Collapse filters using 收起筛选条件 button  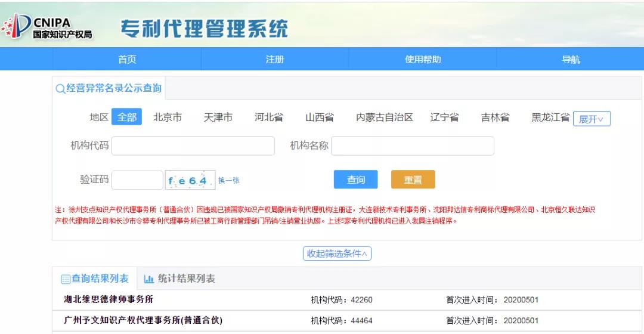click(337, 253)
